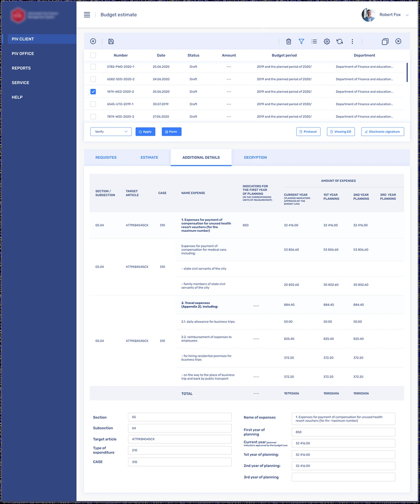Image resolution: width=420 pixels, height=504 pixels.
Task: Switch to the DECRYPTION tab
Action: [x=255, y=157]
